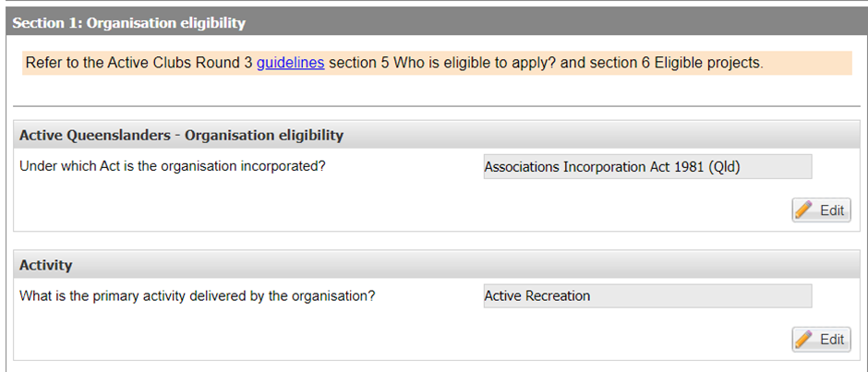Click the word 'Active' in the Active Recreation value
This screenshot has height=372, width=868.
tap(502, 296)
